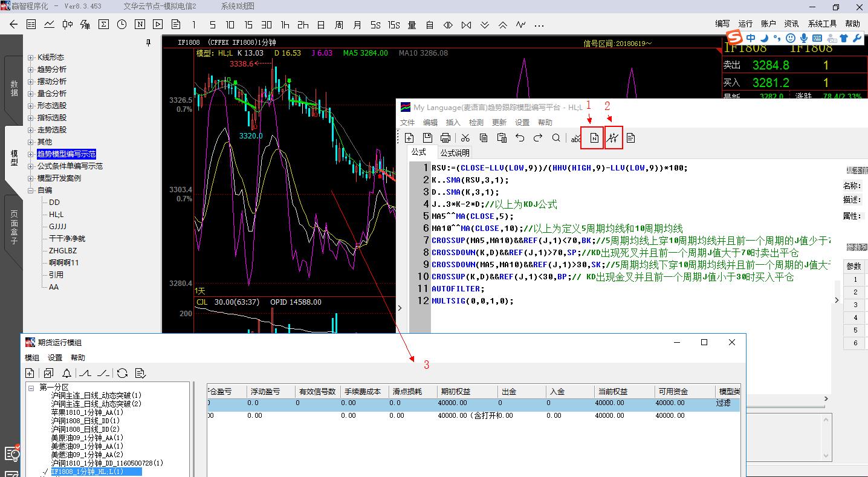Toggle the checkmark beside IF1808_1分钟_HL;L(1)
Viewport: 868px width, 477px height.
tap(45, 472)
